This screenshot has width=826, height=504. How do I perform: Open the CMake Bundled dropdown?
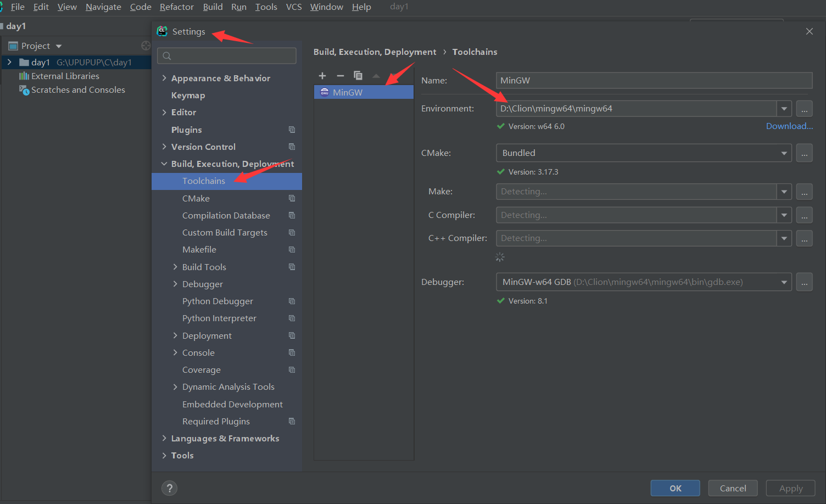(784, 153)
